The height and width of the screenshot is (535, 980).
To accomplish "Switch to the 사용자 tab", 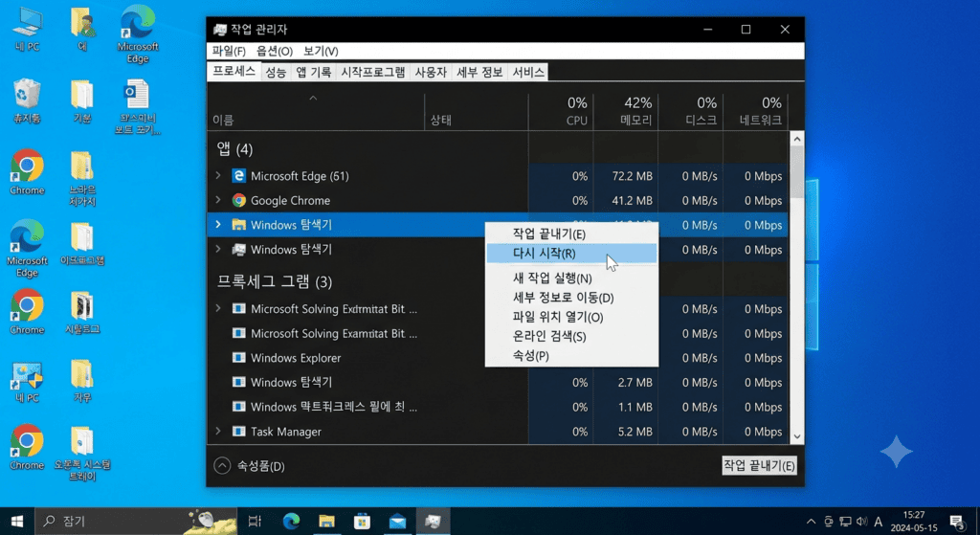I will tap(431, 73).
